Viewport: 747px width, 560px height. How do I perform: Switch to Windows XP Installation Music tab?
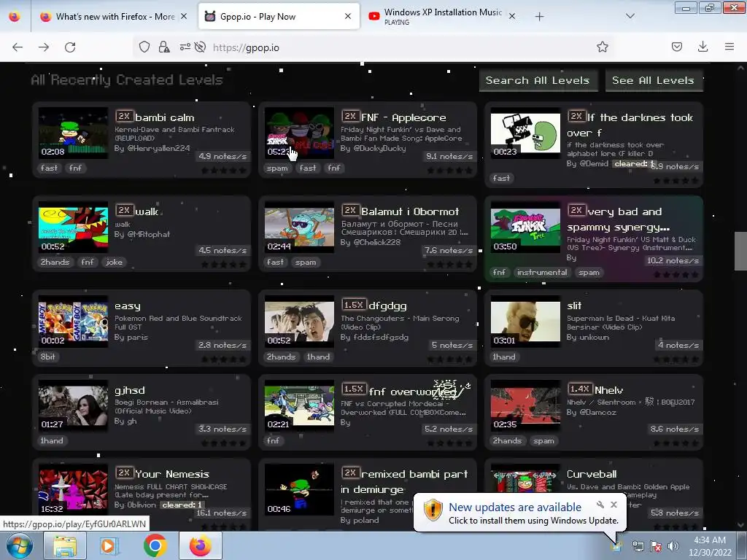click(442, 16)
